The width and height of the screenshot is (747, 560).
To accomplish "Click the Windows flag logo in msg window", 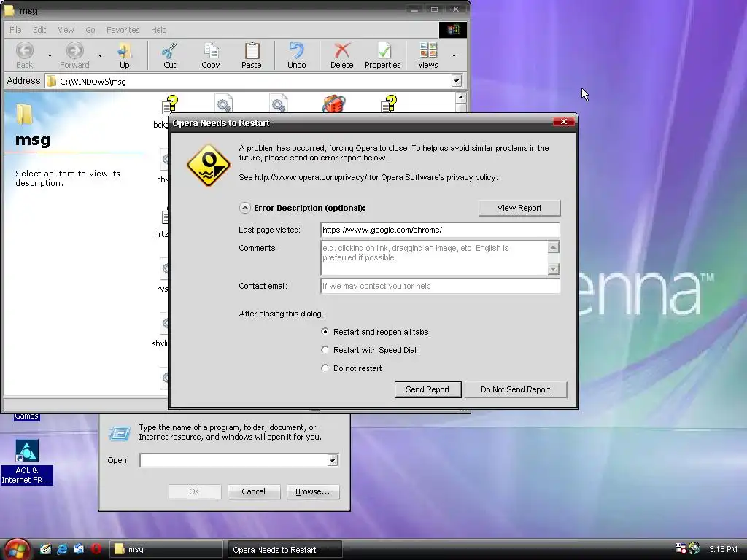I will pos(452,29).
